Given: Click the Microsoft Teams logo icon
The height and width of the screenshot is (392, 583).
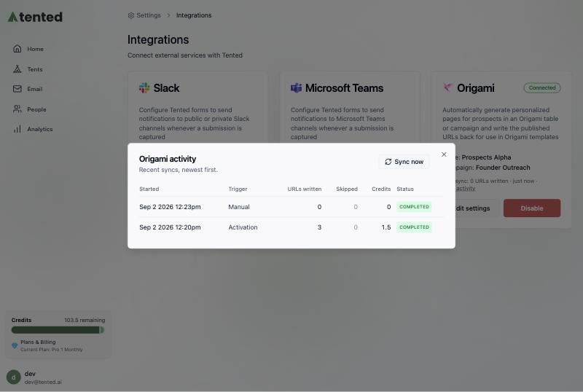Looking at the screenshot, I should coord(296,87).
